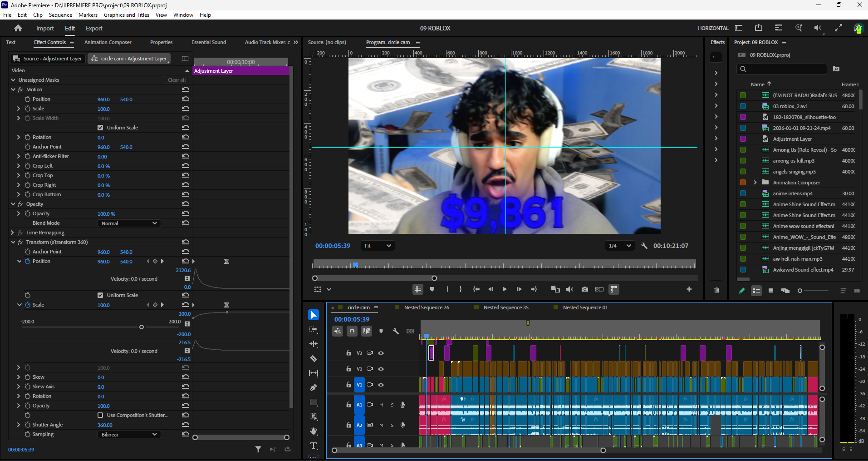Open the Program Monitor settings wrench

pos(644,246)
